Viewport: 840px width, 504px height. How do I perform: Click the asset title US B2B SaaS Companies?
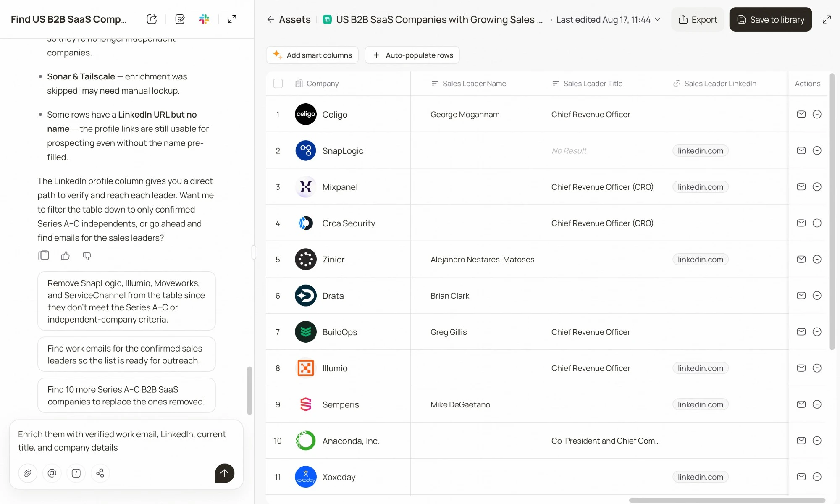click(439, 20)
